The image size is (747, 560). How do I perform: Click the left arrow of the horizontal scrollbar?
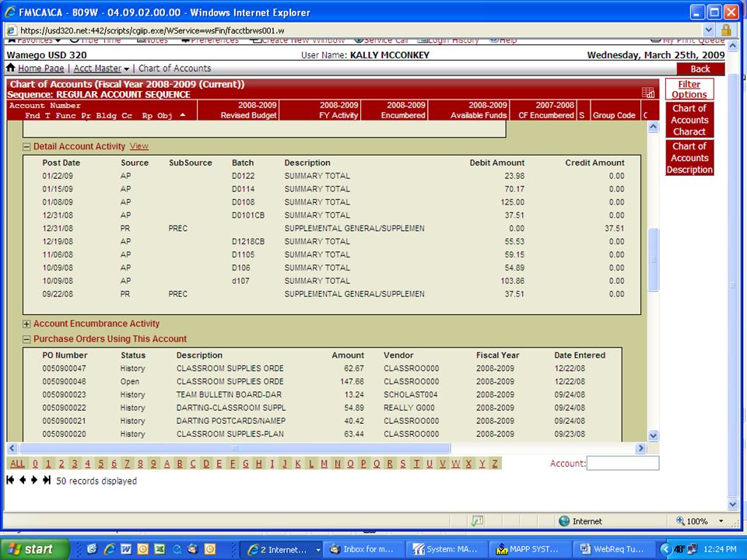point(12,448)
